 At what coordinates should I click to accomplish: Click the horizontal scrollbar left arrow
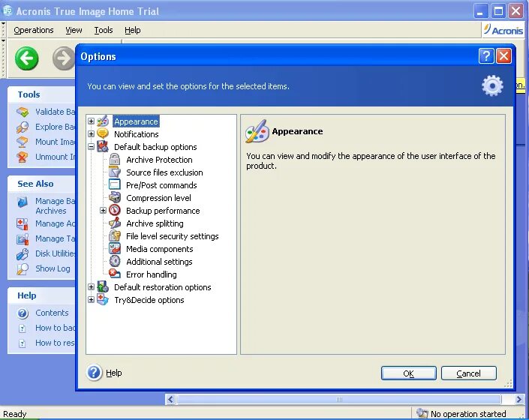click(170, 400)
